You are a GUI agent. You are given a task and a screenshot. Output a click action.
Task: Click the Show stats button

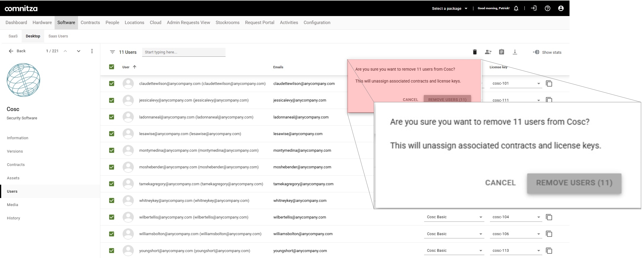click(x=547, y=52)
